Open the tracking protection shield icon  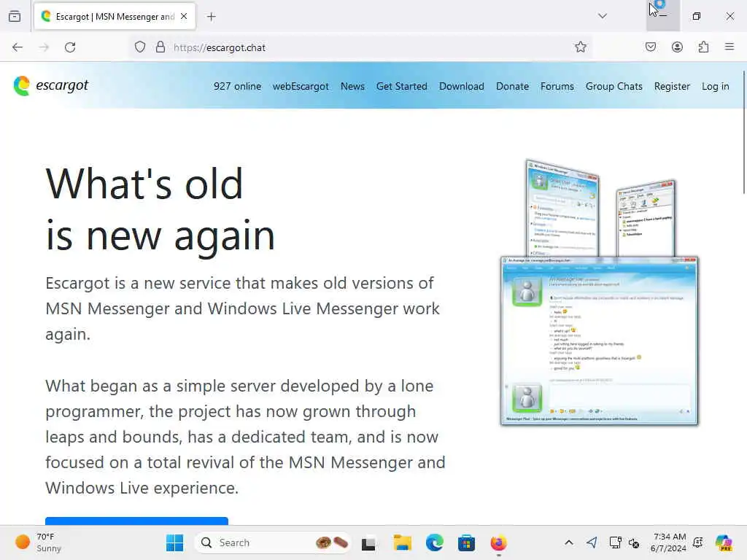click(x=139, y=47)
